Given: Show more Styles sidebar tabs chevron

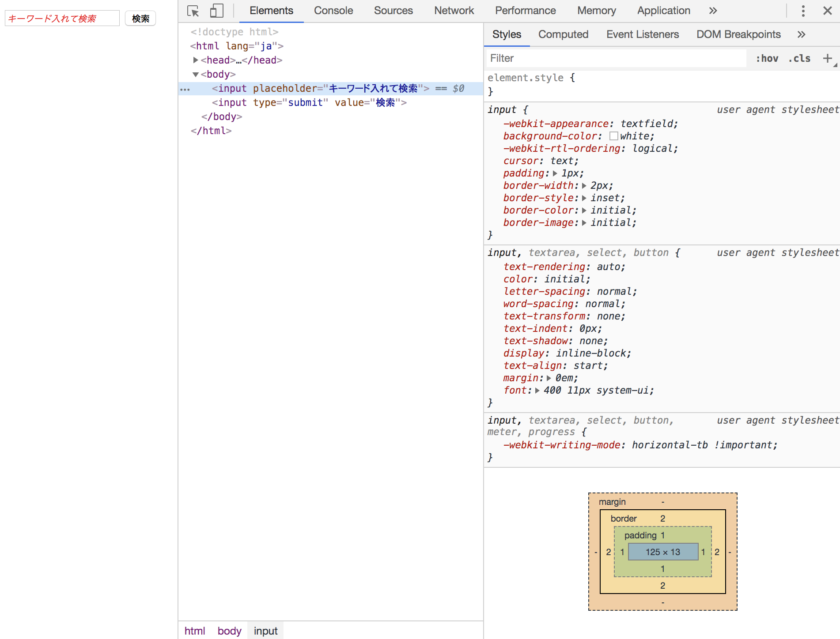Looking at the screenshot, I should (801, 34).
